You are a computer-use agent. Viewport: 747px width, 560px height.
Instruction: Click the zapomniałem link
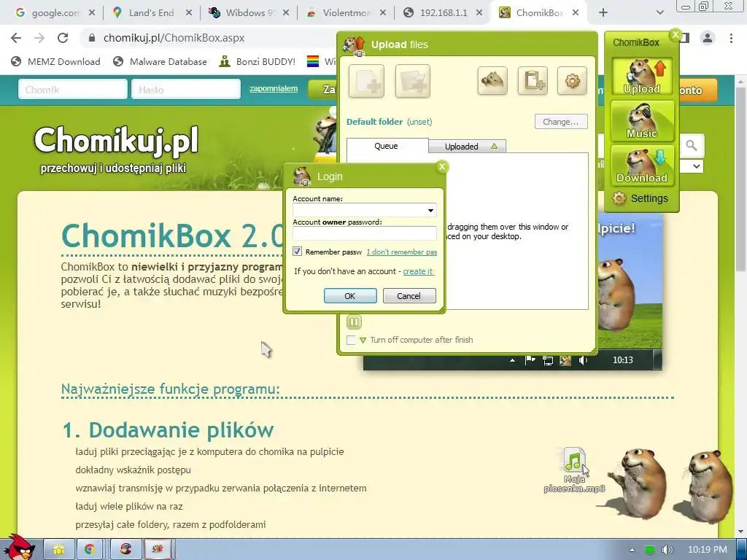(x=274, y=88)
